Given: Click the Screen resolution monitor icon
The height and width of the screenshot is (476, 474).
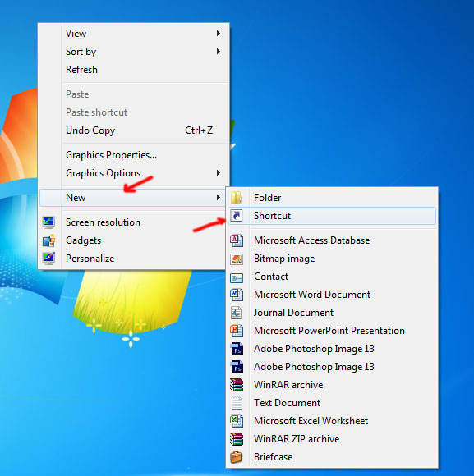Looking at the screenshot, I should (x=48, y=222).
